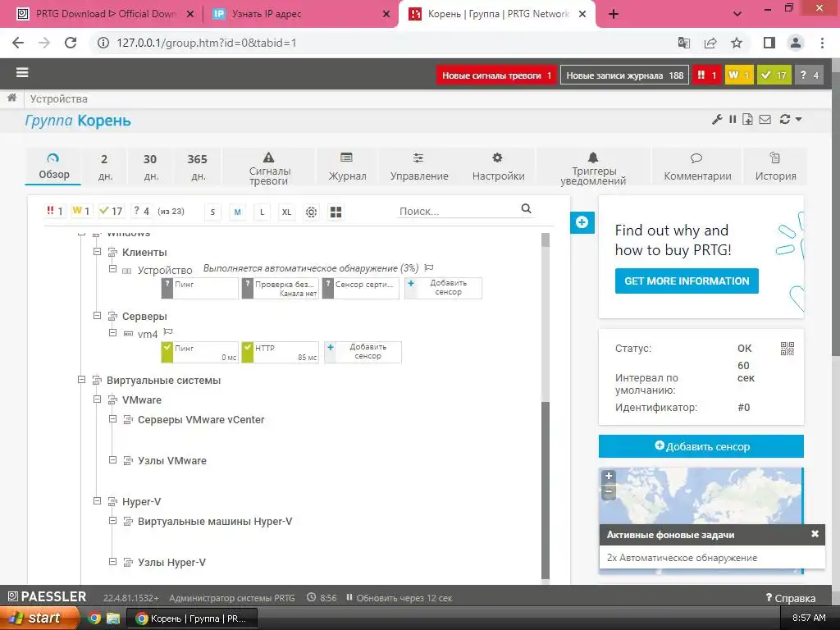Click the envelope notification icon
Viewport: 840px width, 630px height.
click(765, 120)
